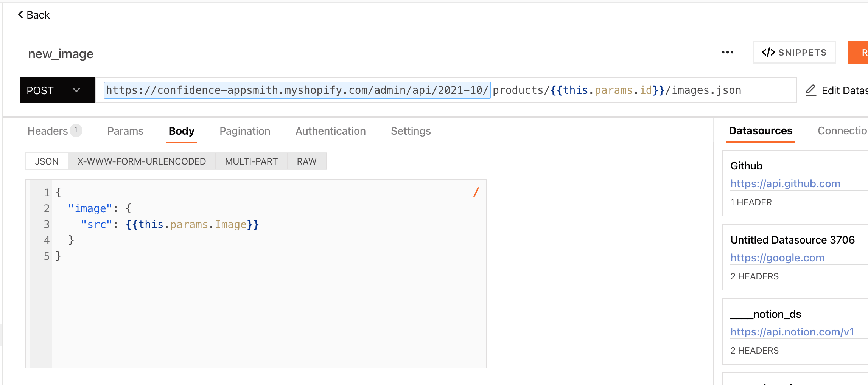Open the Params tab
Image resolution: width=868 pixels, height=385 pixels.
[x=125, y=131]
